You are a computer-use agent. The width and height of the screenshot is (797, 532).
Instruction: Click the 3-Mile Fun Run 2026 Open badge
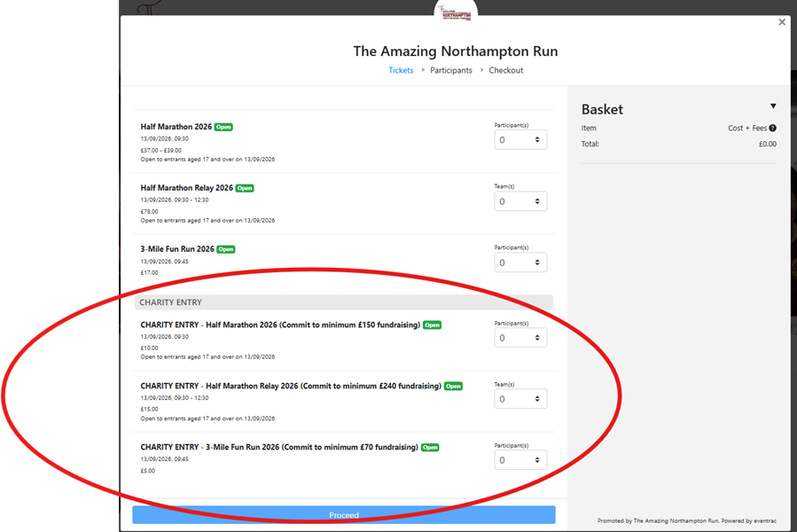(x=226, y=249)
